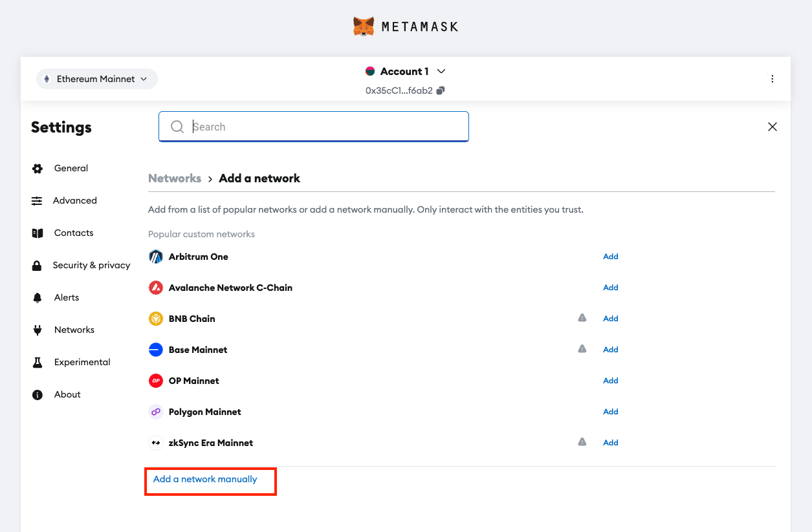Open the Experimental settings tab
The width and height of the screenshot is (812, 532).
pos(82,362)
